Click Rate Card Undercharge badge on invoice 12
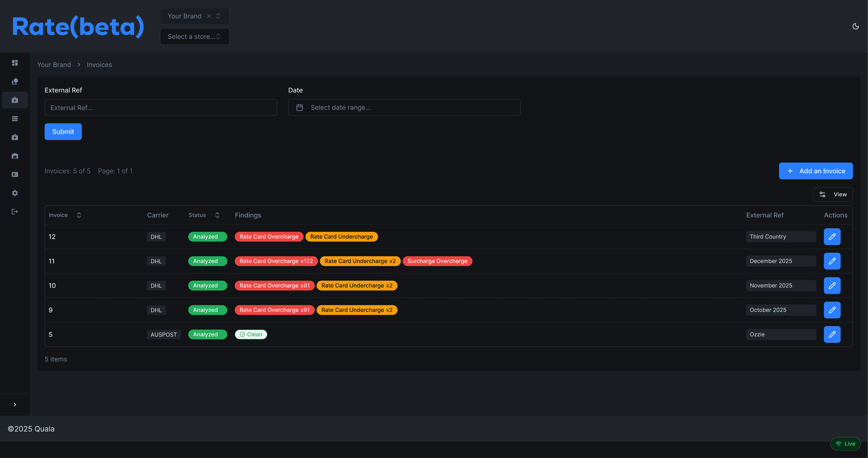The height and width of the screenshot is (458, 868). [341, 237]
